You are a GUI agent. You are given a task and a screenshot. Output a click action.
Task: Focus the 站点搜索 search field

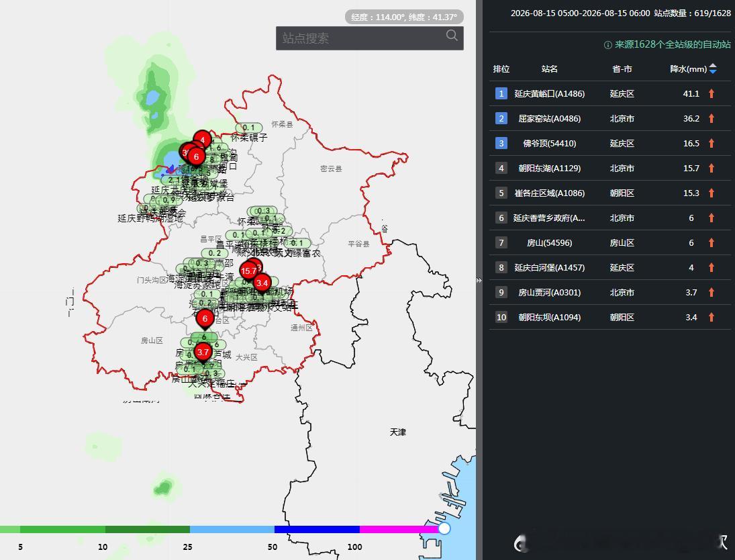click(x=369, y=38)
